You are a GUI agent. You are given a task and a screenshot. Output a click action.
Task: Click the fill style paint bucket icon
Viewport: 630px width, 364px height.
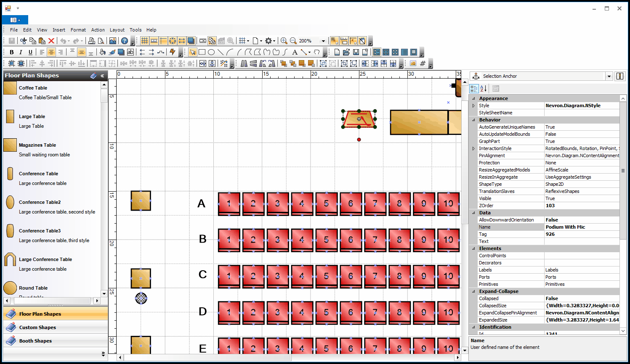pyautogui.click(x=103, y=52)
